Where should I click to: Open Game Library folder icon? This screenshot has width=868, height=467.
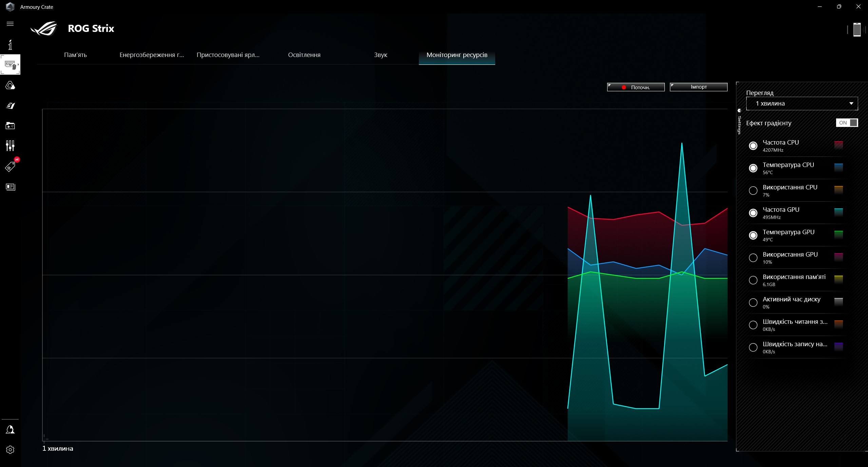pos(10,126)
